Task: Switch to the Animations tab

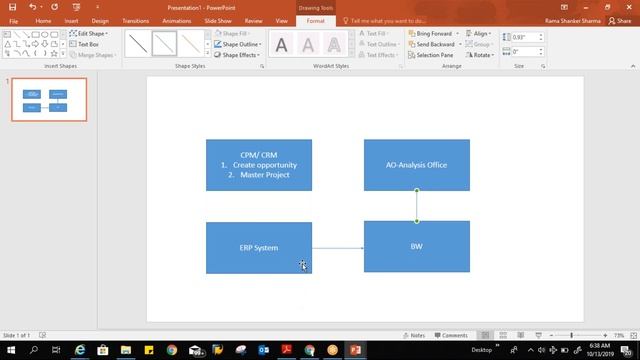Action: (177, 21)
